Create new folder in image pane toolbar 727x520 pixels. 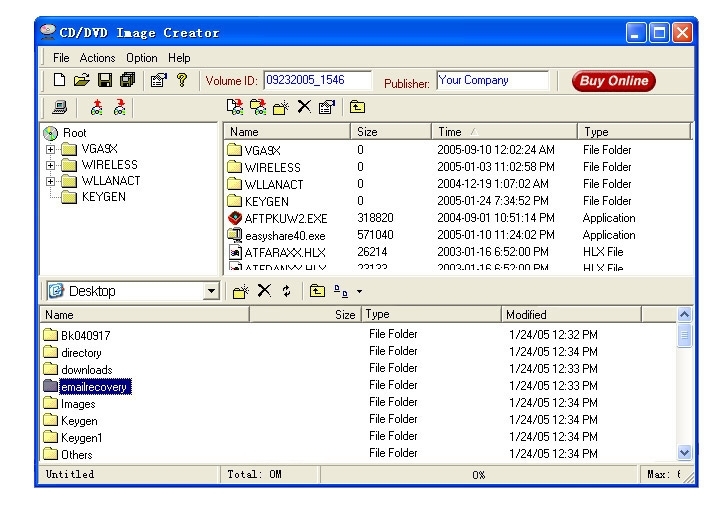[x=281, y=108]
